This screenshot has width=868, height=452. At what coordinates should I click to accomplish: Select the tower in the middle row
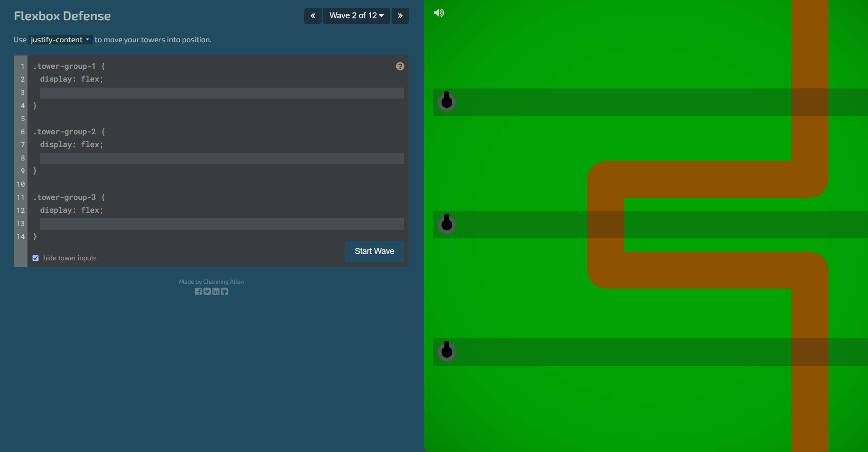point(447,224)
